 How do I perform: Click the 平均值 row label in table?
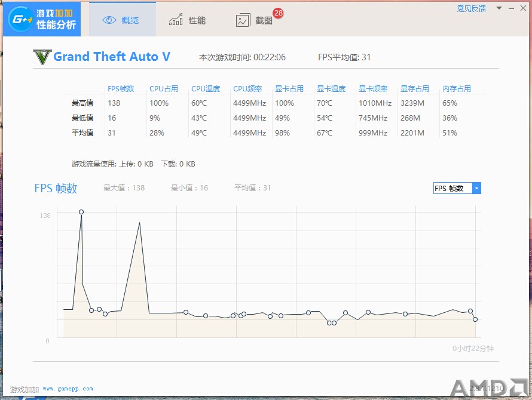82,133
